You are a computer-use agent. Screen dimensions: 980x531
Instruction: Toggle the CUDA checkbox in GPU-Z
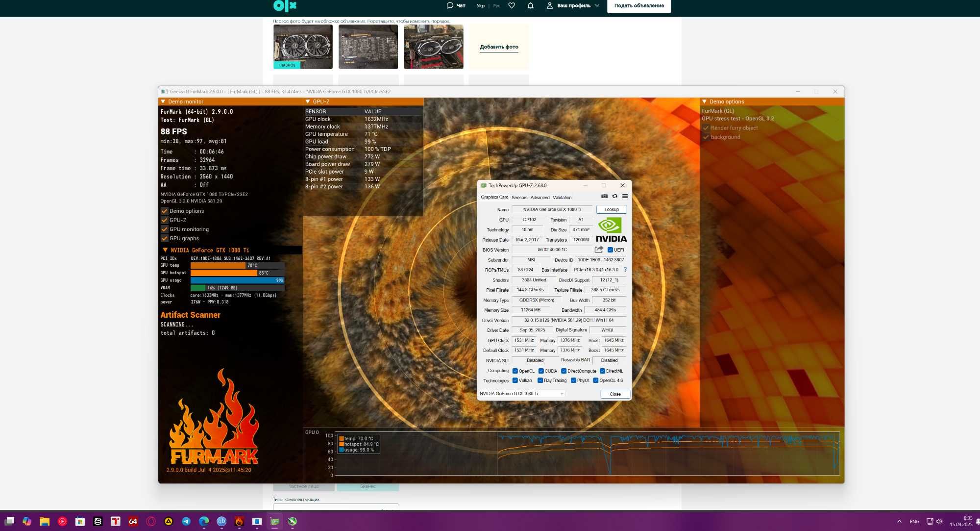coord(541,371)
